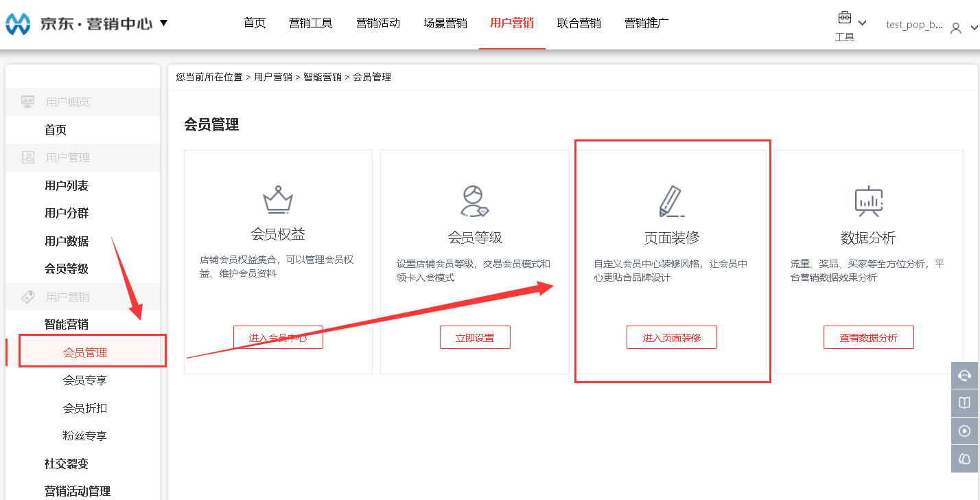
Task: Go to 首页 in the top navigation
Action: click(x=255, y=23)
